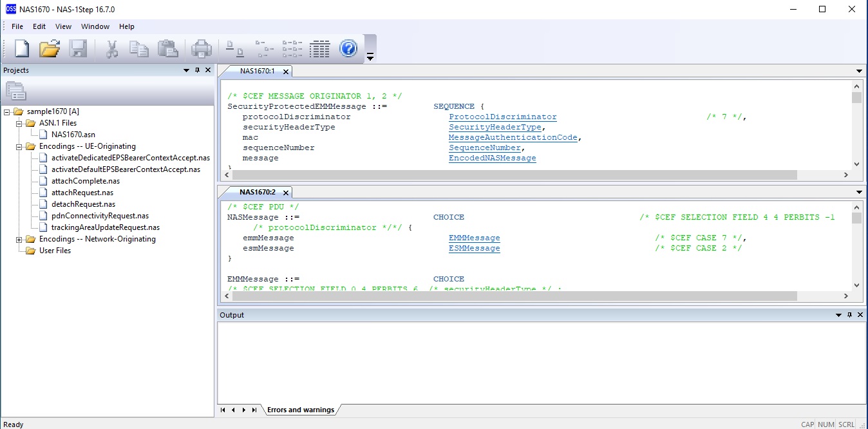The height and width of the screenshot is (429, 868).
Task: Paste clipboard contents using the toolbar icon
Action: (x=167, y=49)
